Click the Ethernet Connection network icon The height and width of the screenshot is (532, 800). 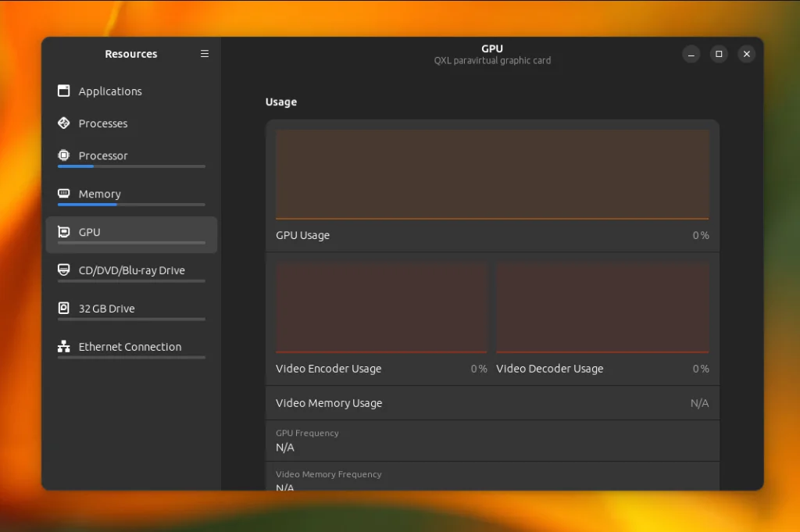(x=64, y=347)
